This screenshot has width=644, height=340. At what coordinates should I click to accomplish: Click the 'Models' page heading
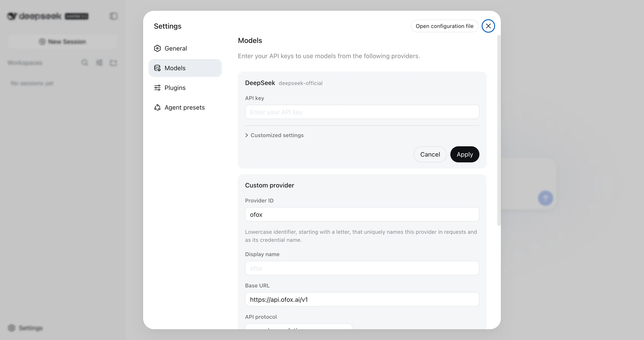point(250,40)
